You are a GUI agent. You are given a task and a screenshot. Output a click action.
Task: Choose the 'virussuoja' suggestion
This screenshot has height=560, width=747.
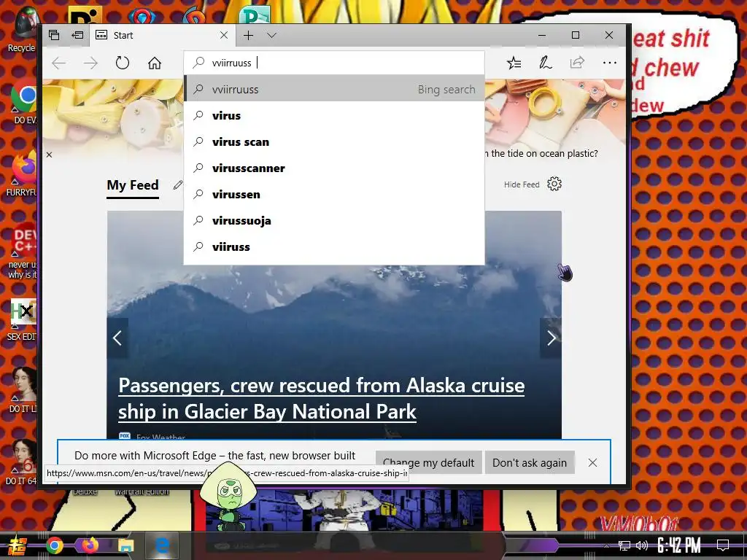click(x=334, y=220)
